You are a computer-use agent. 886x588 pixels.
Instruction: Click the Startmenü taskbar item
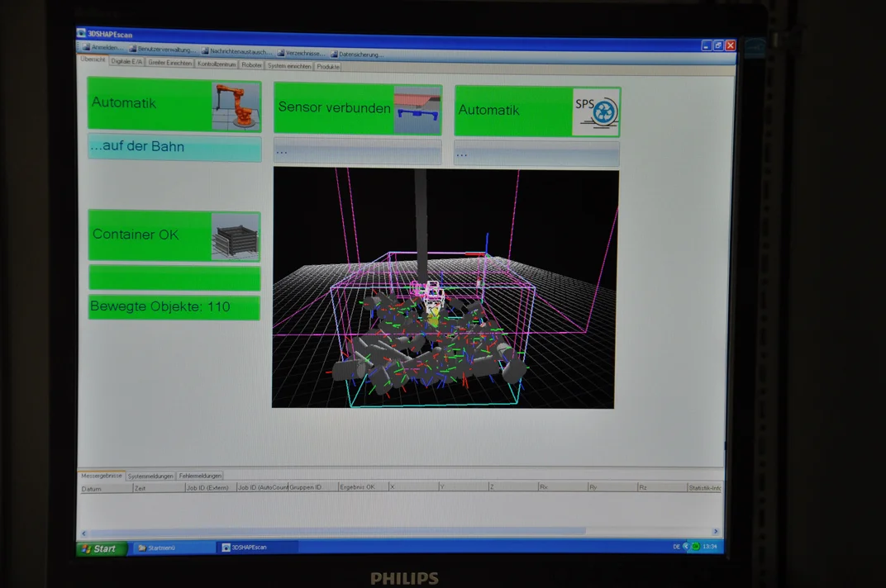(x=174, y=548)
